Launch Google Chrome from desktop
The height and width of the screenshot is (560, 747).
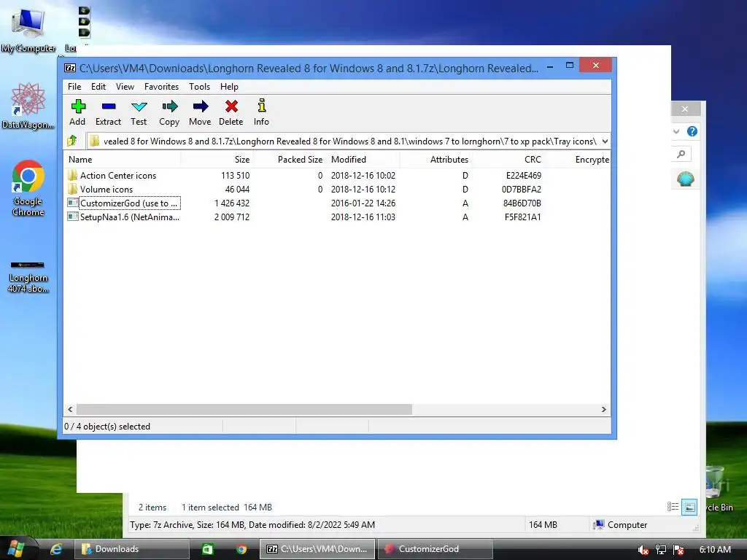(28, 189)
